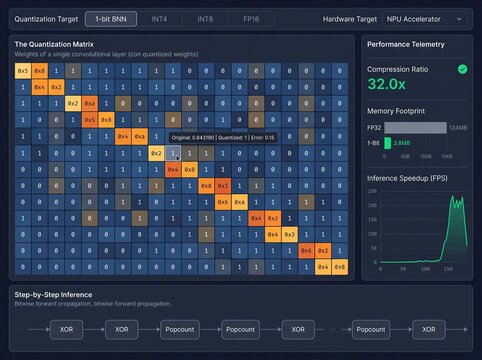Click the 0x6 cell beside 0x2
The width and height of the screenshot is (482, 360).
pyautogui.click(x=306, y=251)
